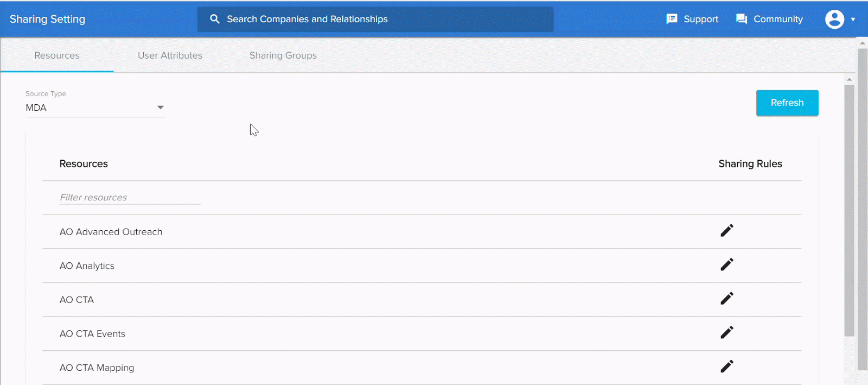Image resolution: width=868 pixels, height=385 pixels.
Task: Select the AO CTA Mapping row text
Action: click(x=97, y=368)
